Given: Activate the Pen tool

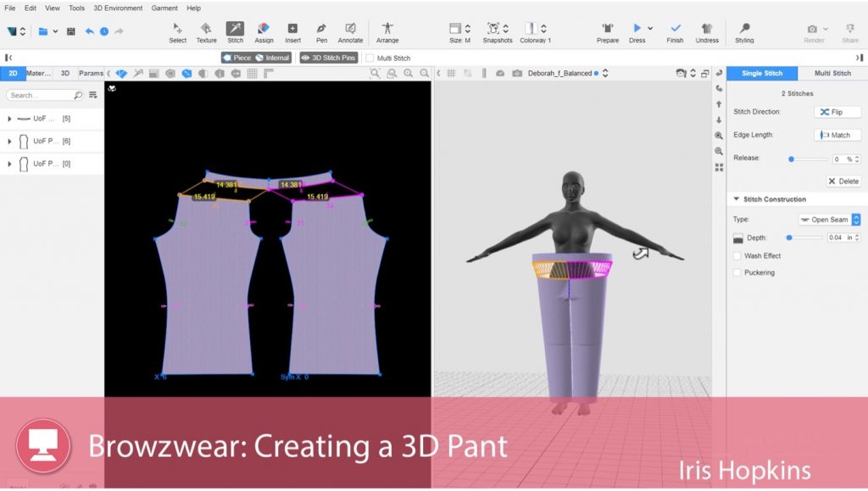Looking at the screenshot, I should point(322,30).
